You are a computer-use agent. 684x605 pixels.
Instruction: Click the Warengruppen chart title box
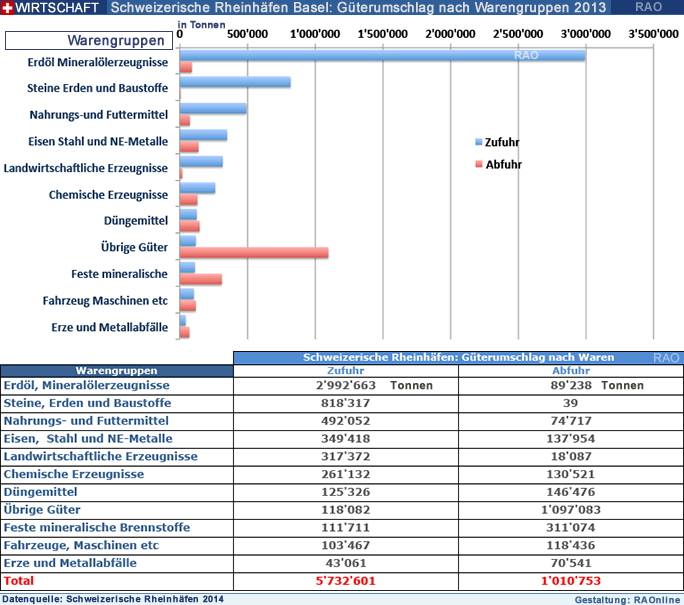[x=89, y=41]
